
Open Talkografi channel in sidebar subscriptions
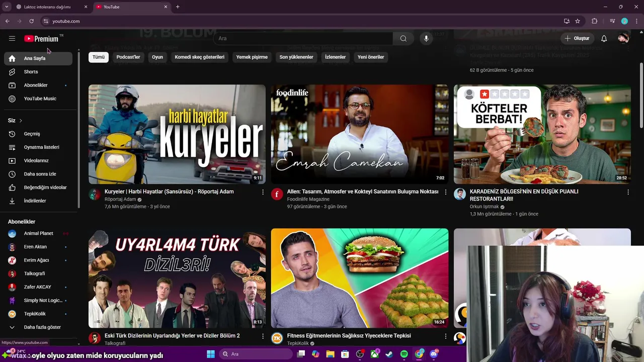pyautogui.click(x=38, y=274)
